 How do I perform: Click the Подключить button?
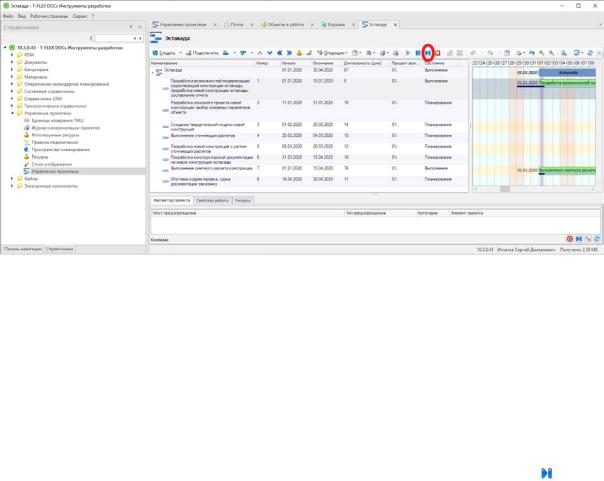202,53
